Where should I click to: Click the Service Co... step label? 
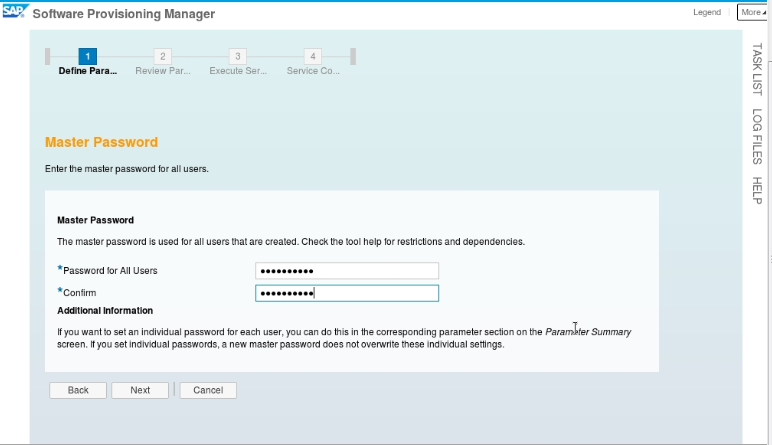313,71
